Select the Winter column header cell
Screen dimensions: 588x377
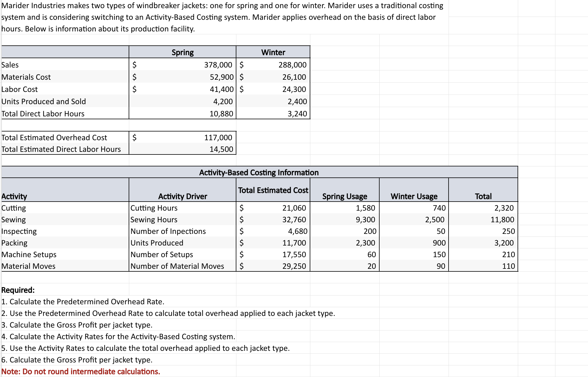pos(273,52)
